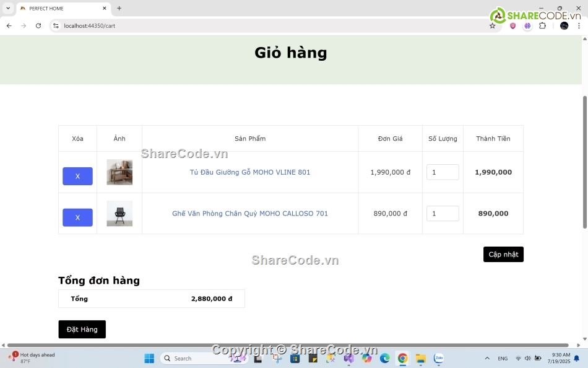Click the Thành Tiền column header
The height and width of the screenshot is (368, 588).
click(493, 139)
